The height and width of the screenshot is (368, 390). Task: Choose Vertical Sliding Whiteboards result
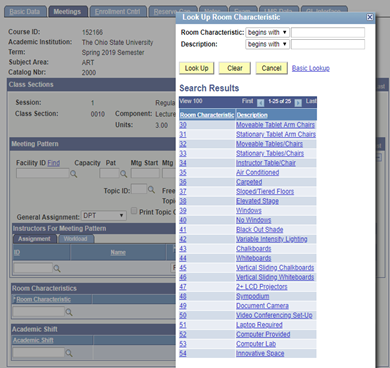[275, 277]
